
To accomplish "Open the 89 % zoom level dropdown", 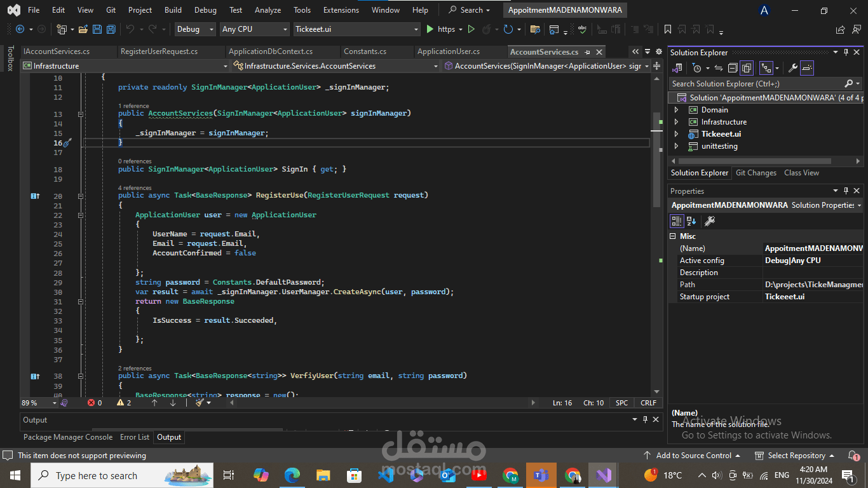I will pyautogui.click(x=39, y=403).
